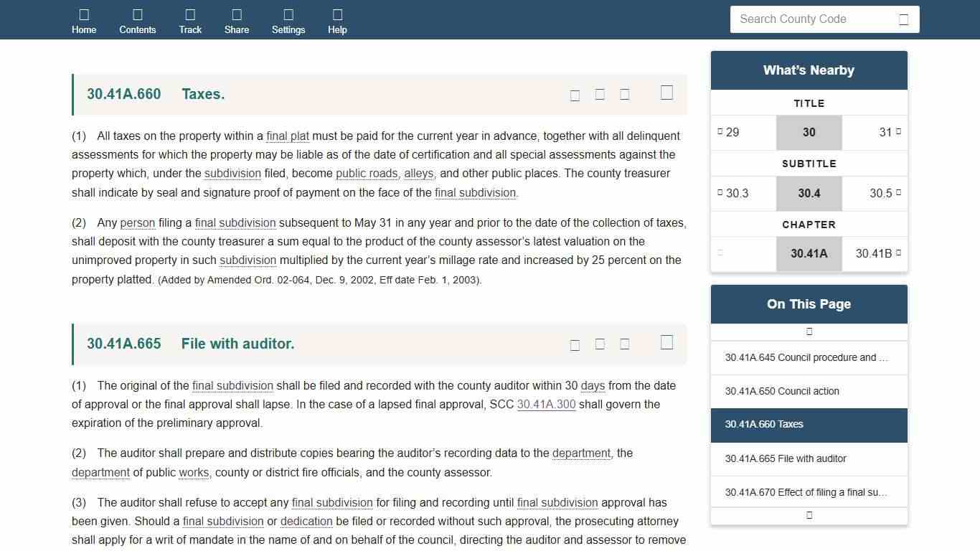The height and width of the screenshot is (551, 980).
Task: Open the Share options
Action: coord(236,21)
